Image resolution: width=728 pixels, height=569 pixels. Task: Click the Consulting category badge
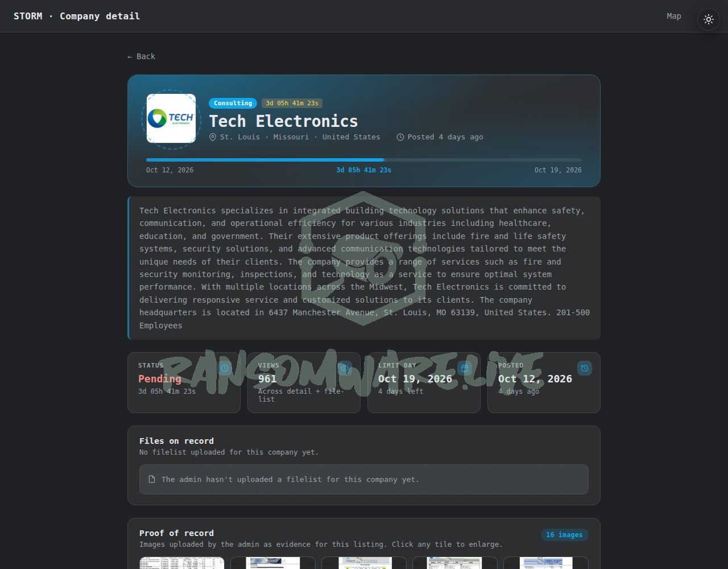tap(233, 103)
